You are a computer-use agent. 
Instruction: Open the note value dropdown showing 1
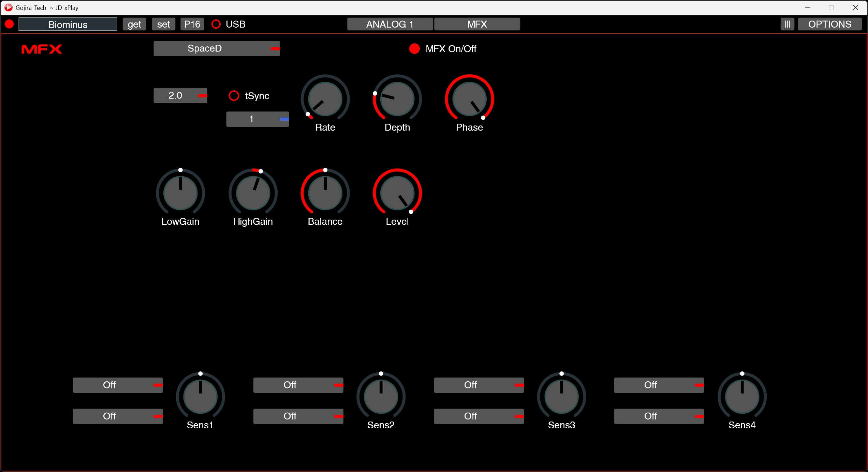click(x=258, y=119)
